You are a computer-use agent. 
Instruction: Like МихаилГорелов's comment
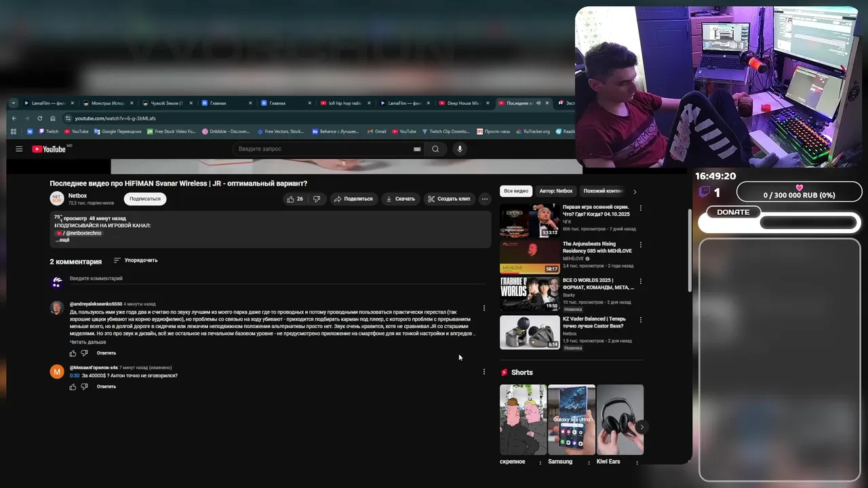73,387
